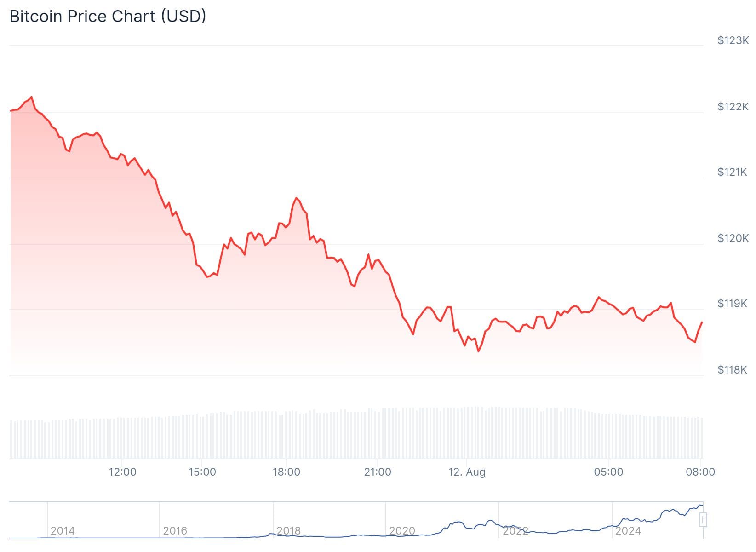Click the 05:00 time axis label
The width and height of the screenshot is (756, 552).
point(608,472)
